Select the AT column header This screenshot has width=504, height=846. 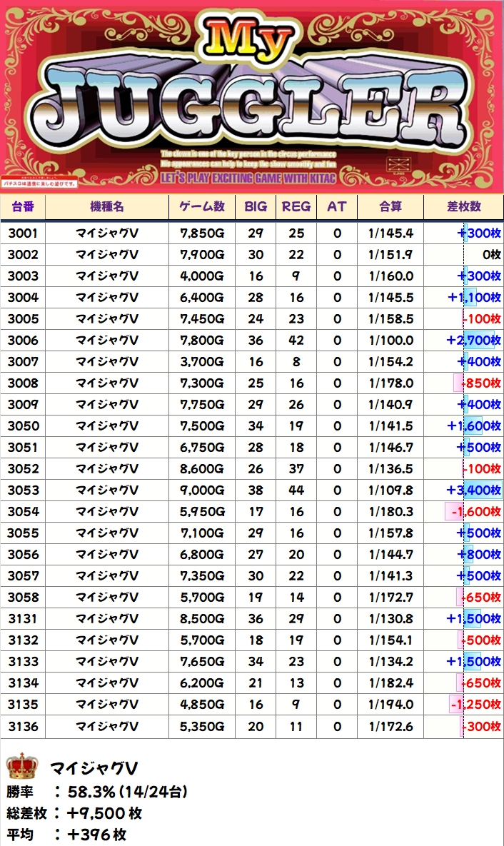pyautogui.click(x=337, y=206)
